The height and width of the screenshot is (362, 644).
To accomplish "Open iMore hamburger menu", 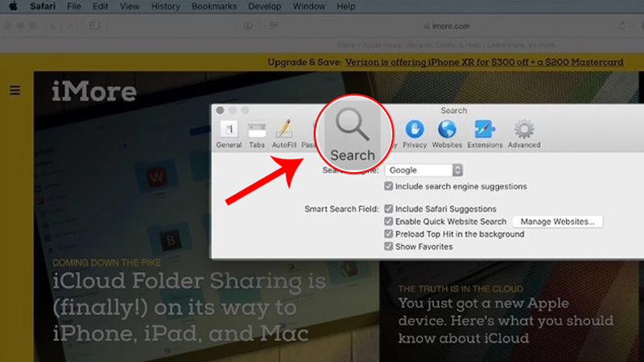I will coord(14,90).
